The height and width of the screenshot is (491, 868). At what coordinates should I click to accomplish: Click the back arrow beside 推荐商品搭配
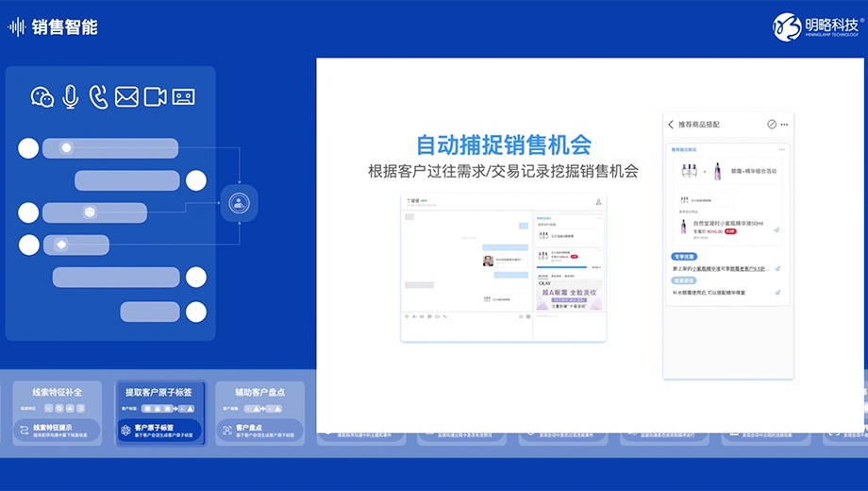pos(671,125)
